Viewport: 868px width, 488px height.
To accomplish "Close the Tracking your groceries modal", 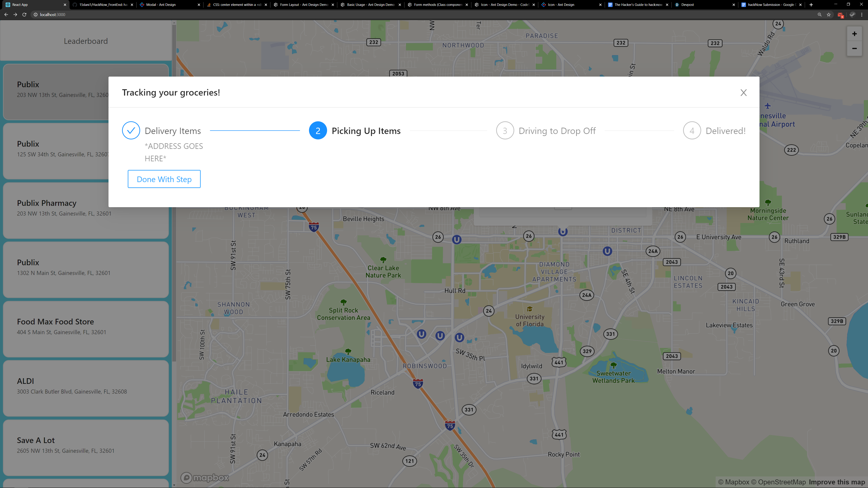I will pyautogui.click(x=743, y=93).
